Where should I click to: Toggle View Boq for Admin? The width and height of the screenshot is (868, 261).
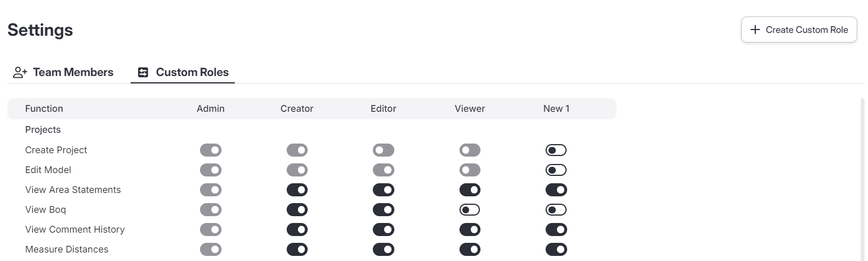click(x=211, y=210)
